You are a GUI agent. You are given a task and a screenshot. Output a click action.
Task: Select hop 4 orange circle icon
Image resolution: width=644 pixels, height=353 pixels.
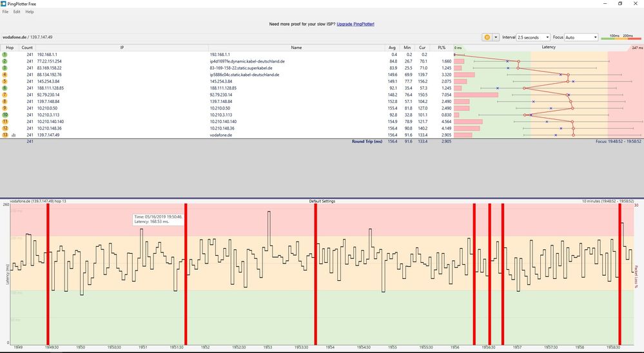point(5,75)
